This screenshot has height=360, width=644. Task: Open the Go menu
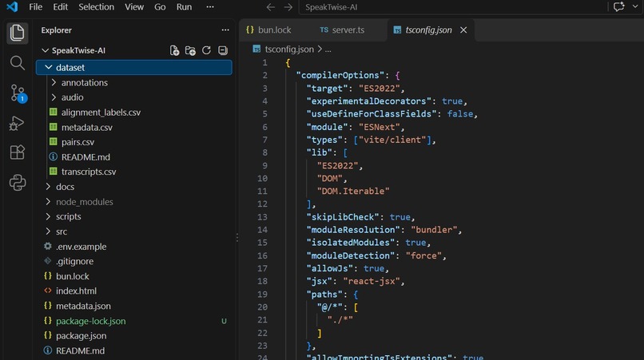click(160, 7)
